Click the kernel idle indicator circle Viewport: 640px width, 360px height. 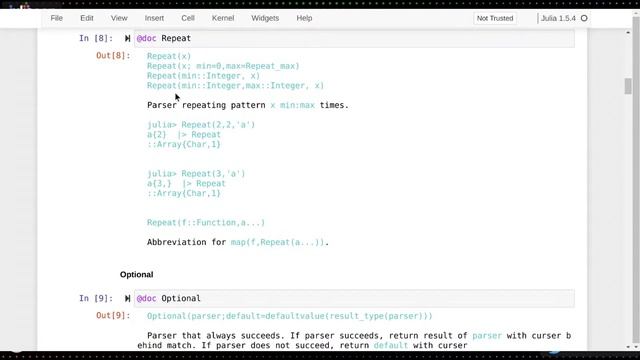point(584,18)
